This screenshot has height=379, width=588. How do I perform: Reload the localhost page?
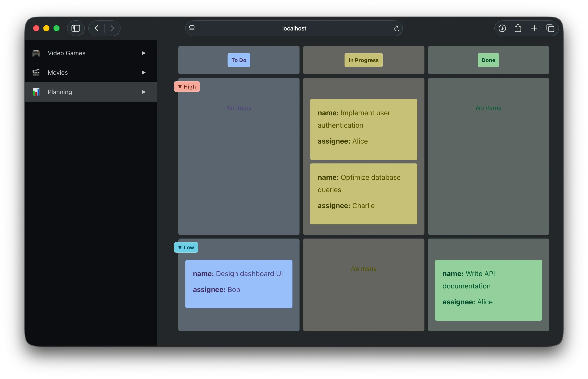point(396,28)
